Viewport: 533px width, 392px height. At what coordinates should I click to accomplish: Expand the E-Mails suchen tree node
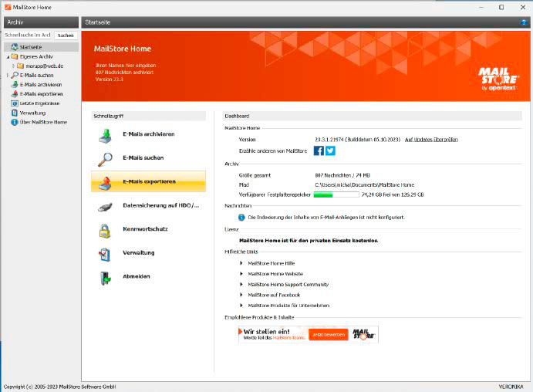pyautogui.click(x=8, y=75)
